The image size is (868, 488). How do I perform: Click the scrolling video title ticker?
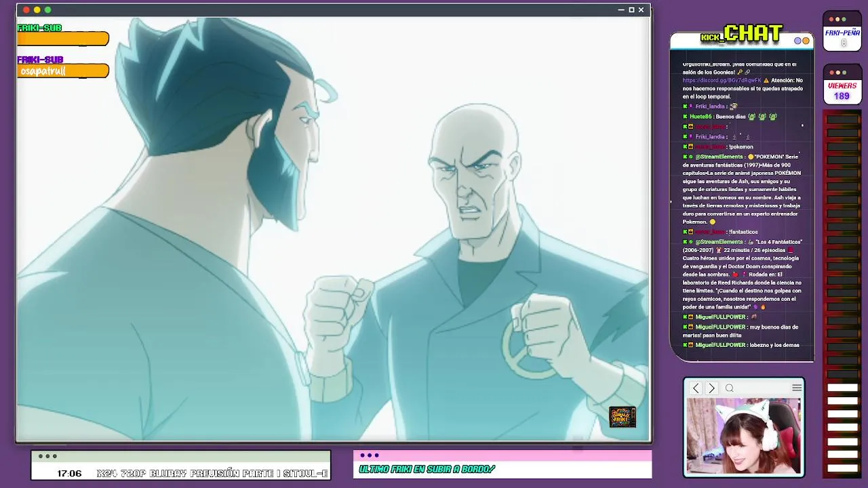212,473
